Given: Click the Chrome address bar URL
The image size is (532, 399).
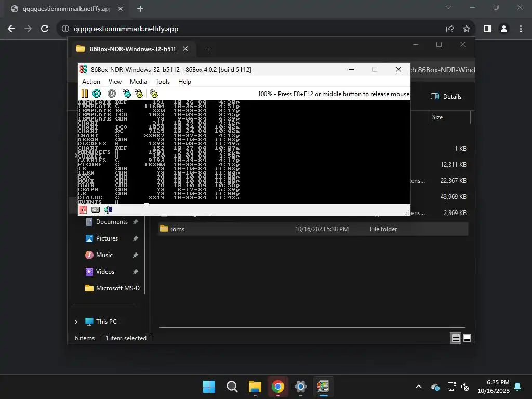Looking at the screenshot, I should pos(126,29).
